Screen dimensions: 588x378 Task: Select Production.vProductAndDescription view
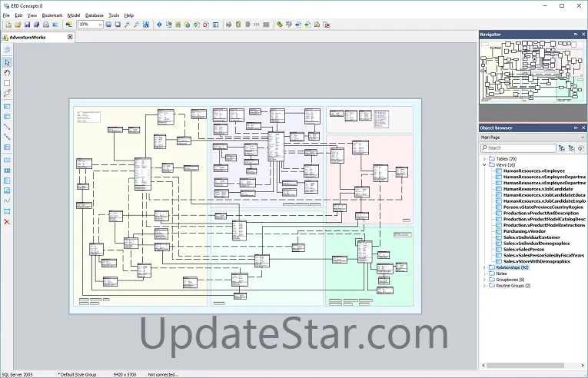pos(541,213)
